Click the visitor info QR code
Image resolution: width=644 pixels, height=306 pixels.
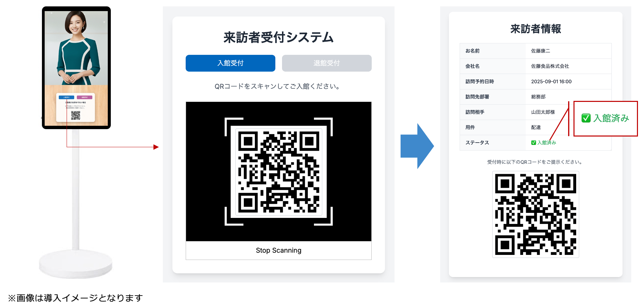coord(536,215)
